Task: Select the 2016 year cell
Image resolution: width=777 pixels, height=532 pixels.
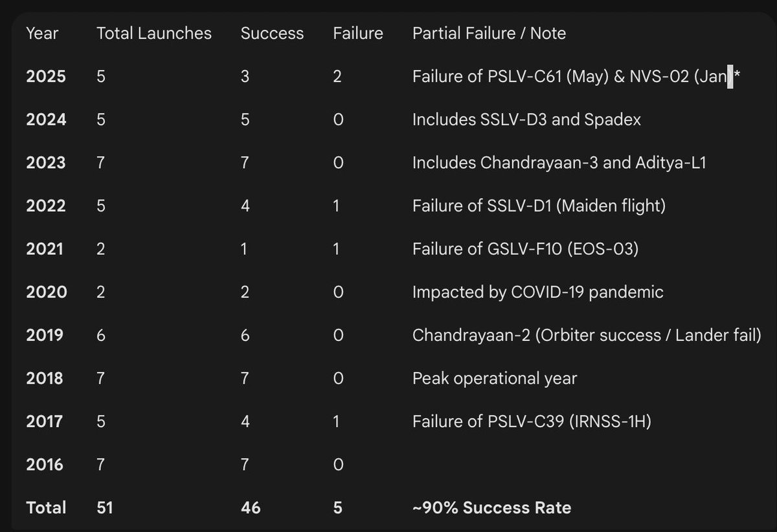Action: point(45,464)
